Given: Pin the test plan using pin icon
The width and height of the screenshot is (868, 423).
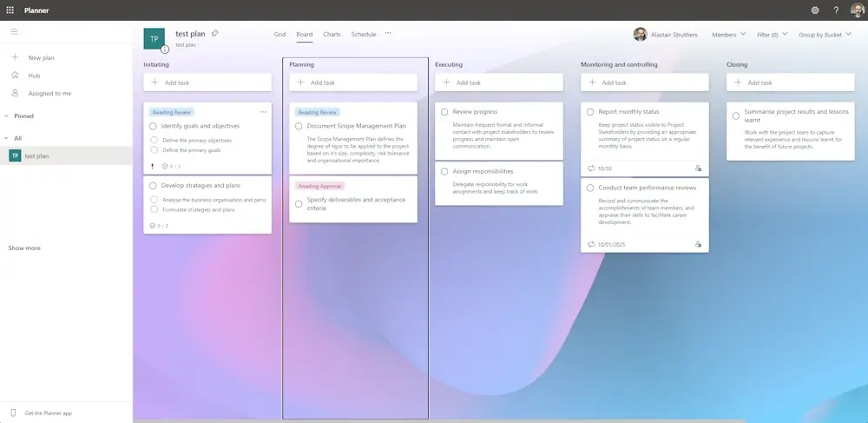Looking at the screenshot, I should (215, 33).
